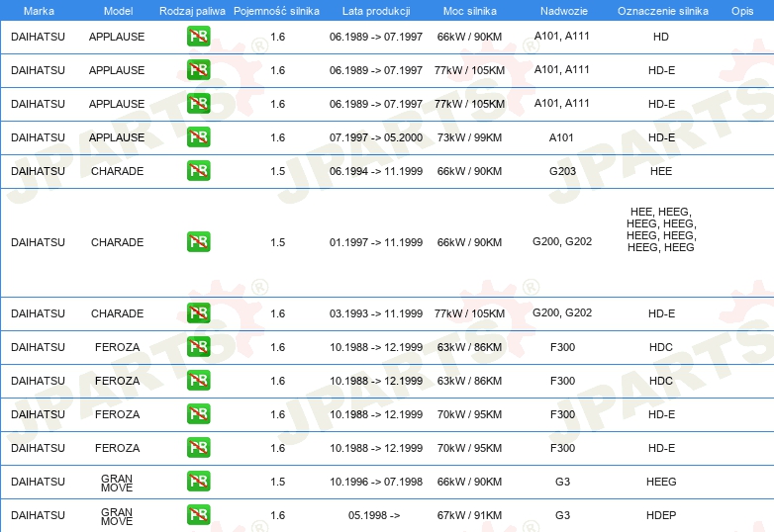Image resolution: width=774 pixels, height=532 pixels.
Task: Select 'GRAN MOVE' in the 1.5 engine row
Action: tap(117, 483)
